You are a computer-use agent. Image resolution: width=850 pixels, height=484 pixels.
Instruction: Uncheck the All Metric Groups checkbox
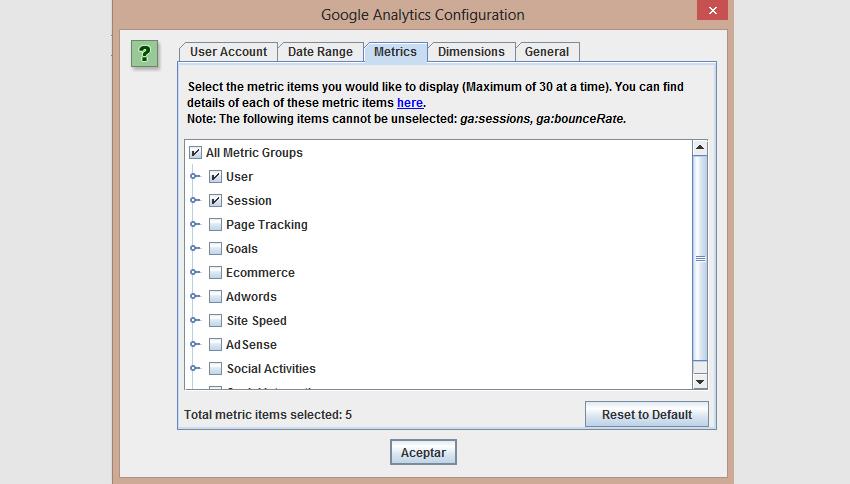pos(195,152)
